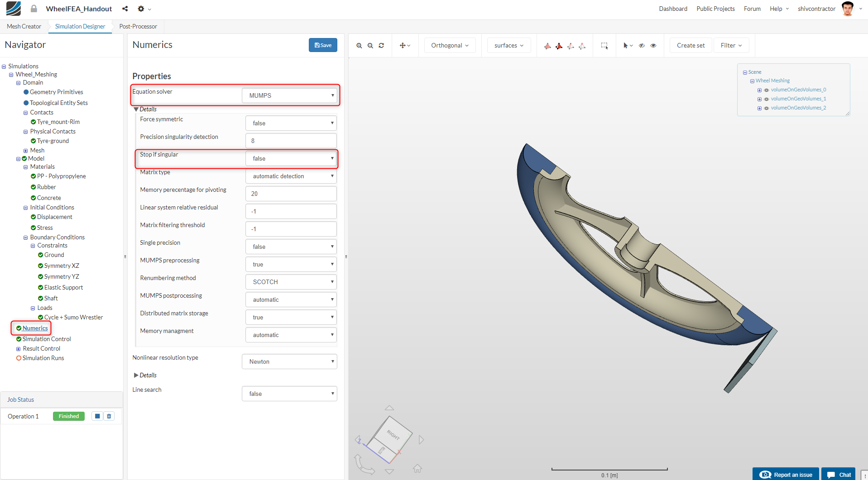Click the Save button
868x480 pixels.
323,45
